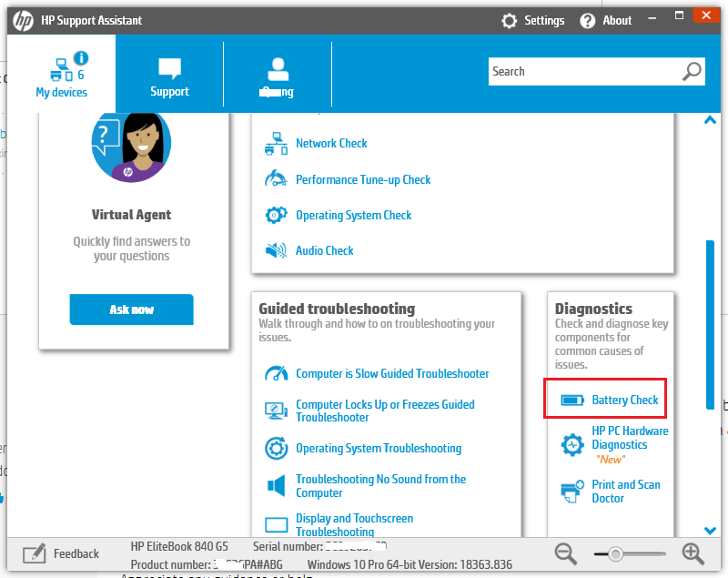Click the No Sound speaker icon
Screen dimensions: 728x578
pos(277,486)
